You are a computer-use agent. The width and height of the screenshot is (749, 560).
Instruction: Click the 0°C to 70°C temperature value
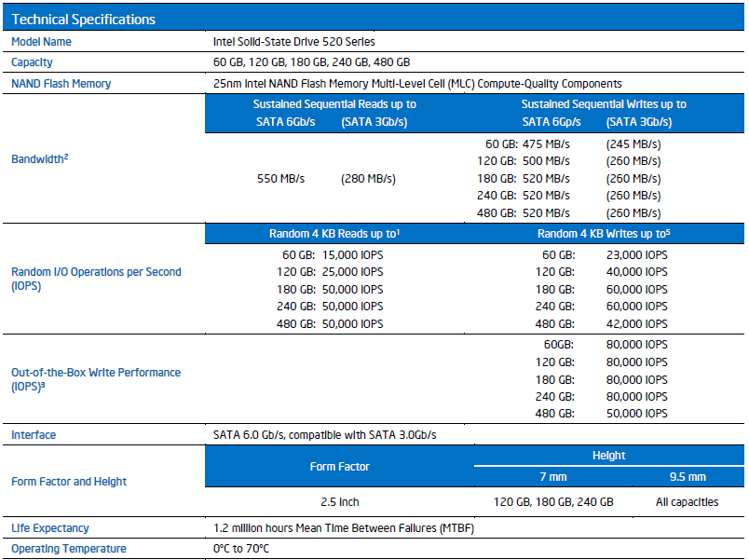tap(241, 549)
